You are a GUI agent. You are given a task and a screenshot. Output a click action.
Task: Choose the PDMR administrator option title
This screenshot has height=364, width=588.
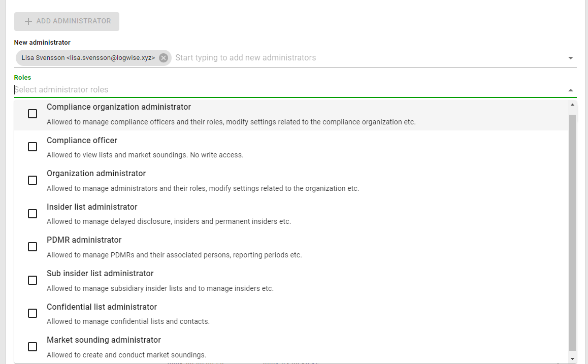[84, 240]
